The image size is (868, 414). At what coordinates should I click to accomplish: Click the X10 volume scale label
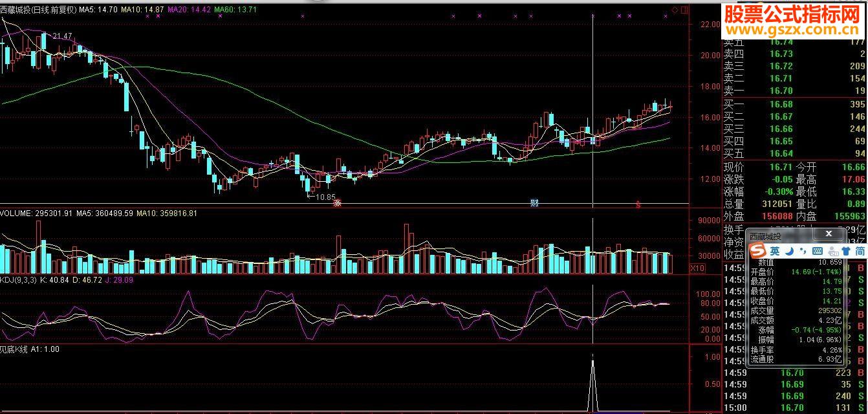tap(698, 268)
